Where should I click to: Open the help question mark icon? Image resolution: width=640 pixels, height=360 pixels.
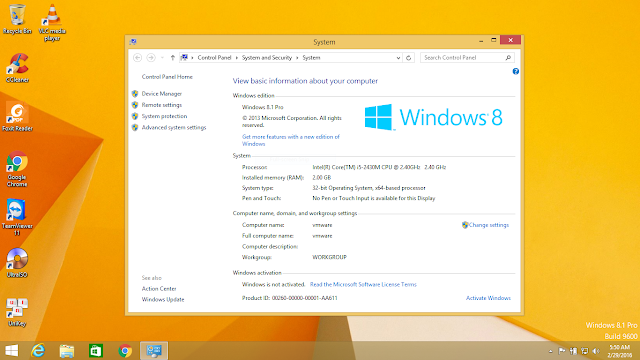point(516,71)
